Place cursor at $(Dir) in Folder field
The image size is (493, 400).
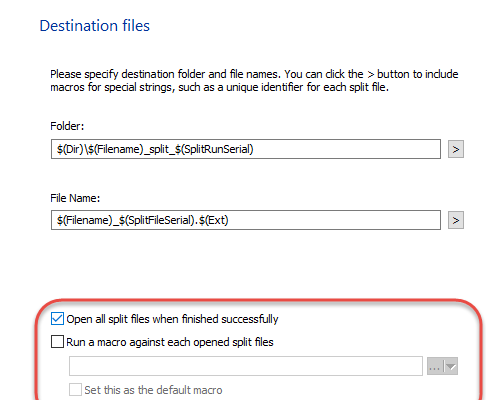(70, 149)
